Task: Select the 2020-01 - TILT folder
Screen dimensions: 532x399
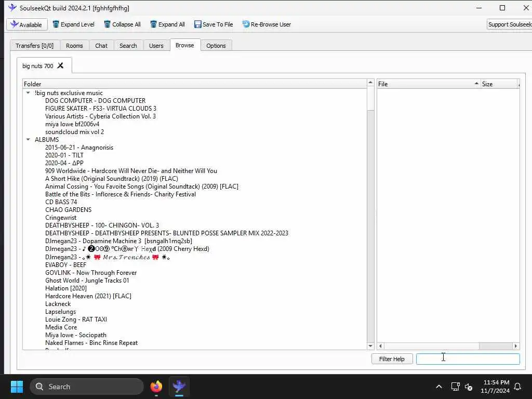Action: pos(64,155)
